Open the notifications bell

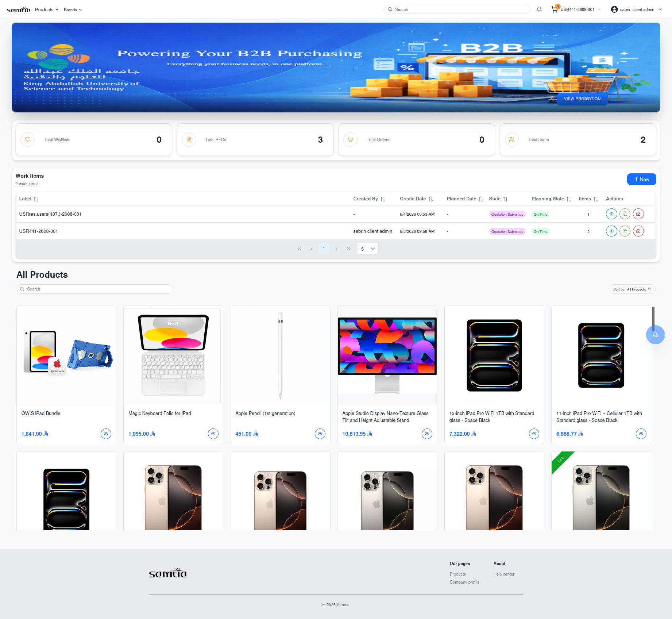pos(539,9)
